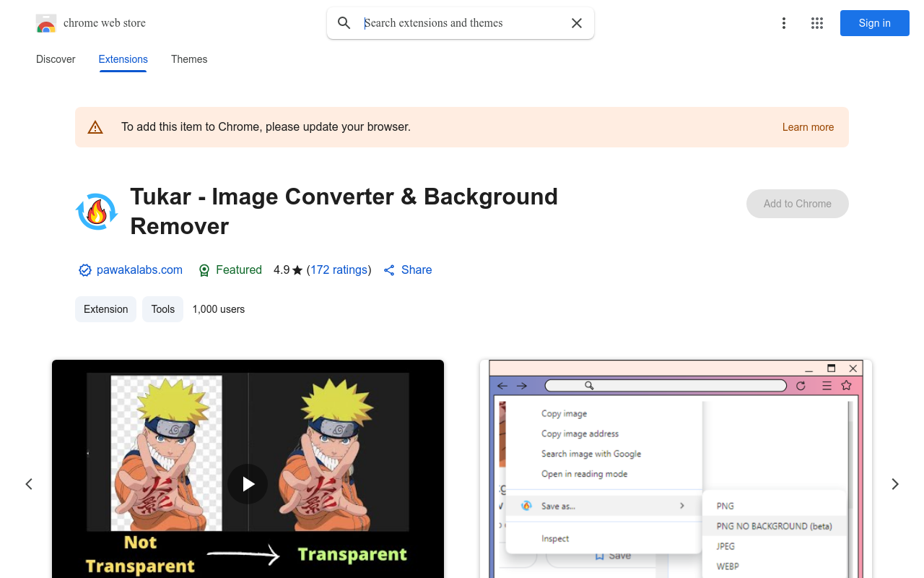Visit the pawakalabs.com link
This screenshot has height=578, width=924.
point(139,269)
